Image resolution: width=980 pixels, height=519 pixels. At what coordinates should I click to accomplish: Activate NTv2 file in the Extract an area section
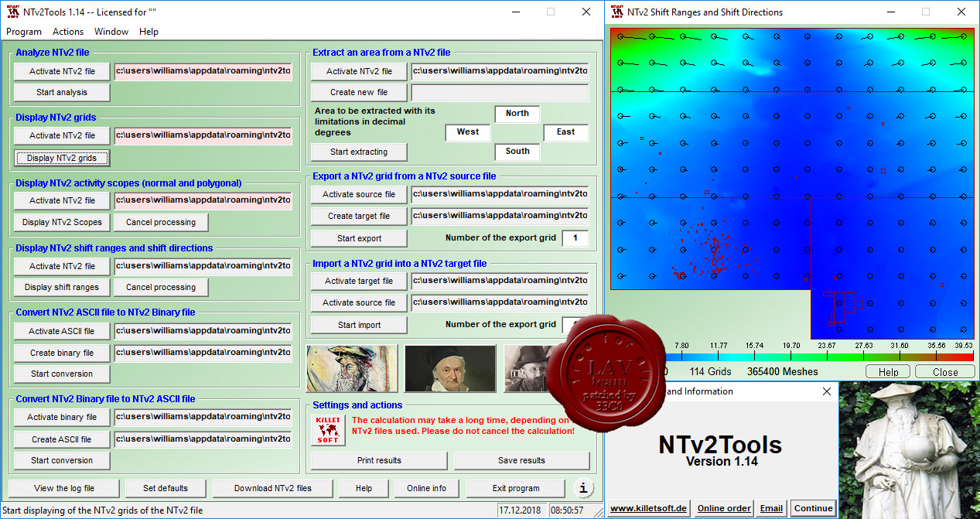[359, 71]
